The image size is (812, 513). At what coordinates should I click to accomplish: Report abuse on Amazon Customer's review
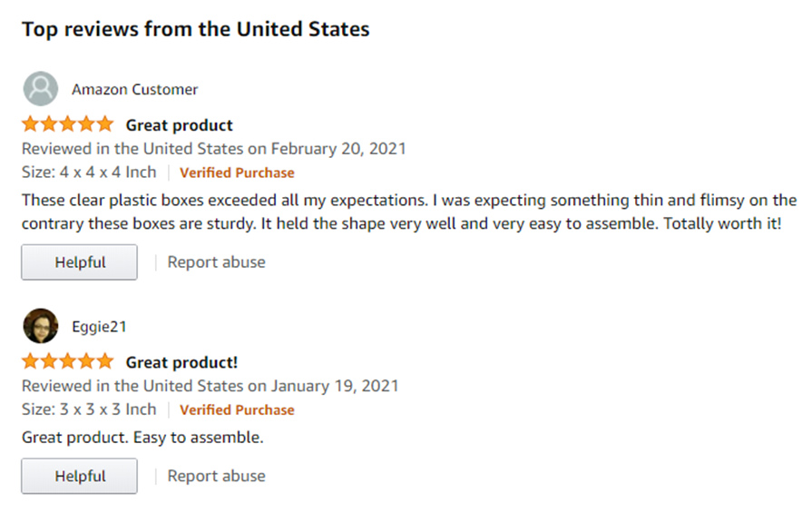pyautogui.click(x=216, y=262)
